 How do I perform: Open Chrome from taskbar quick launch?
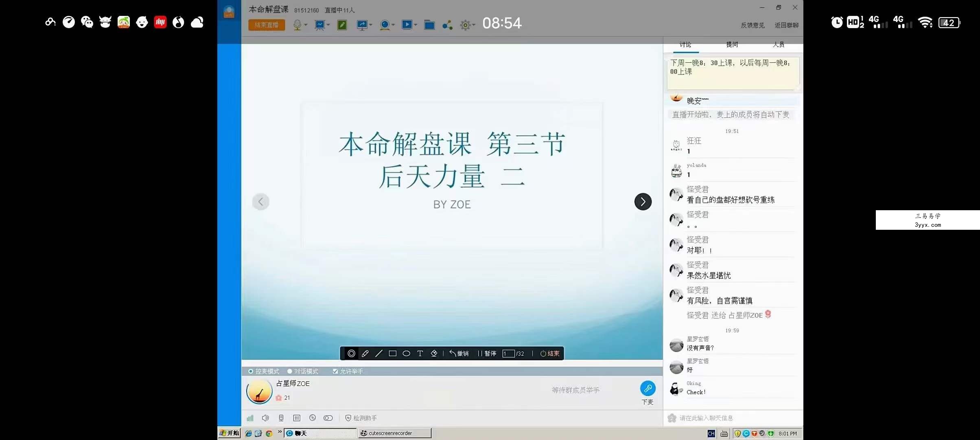pyautogui.click(x=269, y=433)
